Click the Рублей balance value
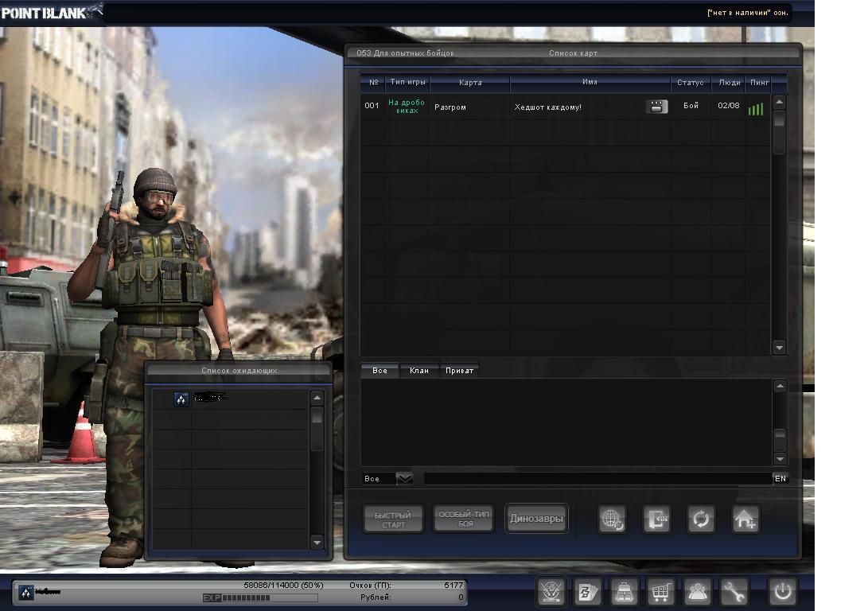 pyautogui.click(x=461, y=597)
